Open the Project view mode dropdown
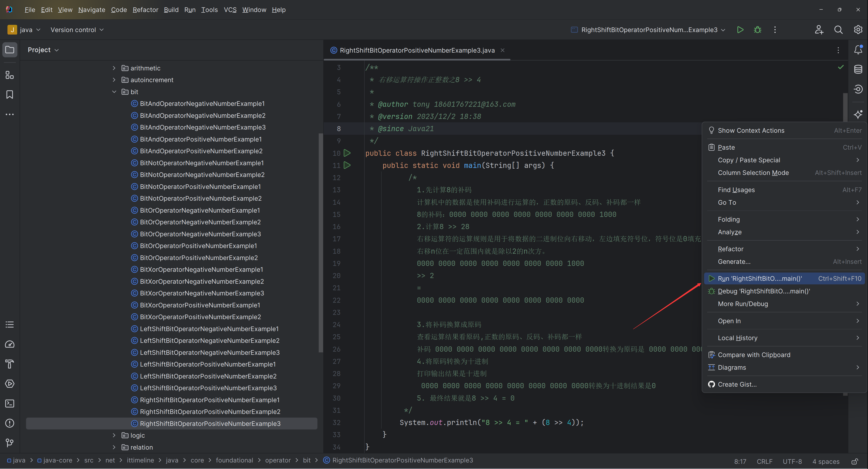 [x=43, y=50]
